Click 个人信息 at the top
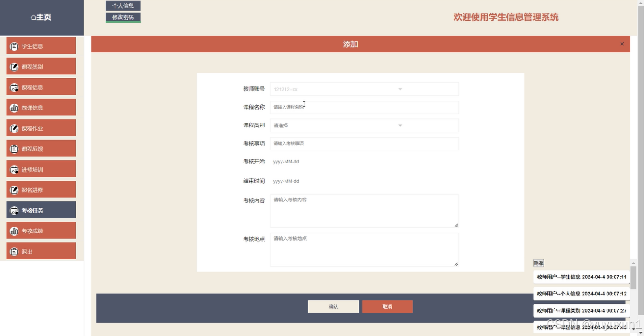 tap(123, 6)
